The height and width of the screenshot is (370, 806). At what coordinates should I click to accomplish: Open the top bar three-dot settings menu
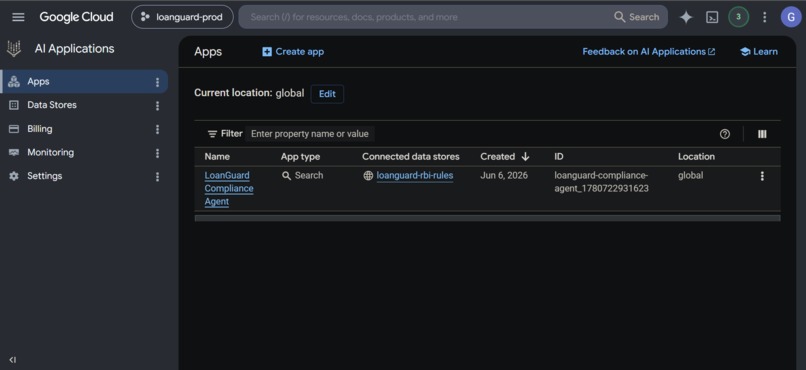pyautogui.click(x=764, y=17)
